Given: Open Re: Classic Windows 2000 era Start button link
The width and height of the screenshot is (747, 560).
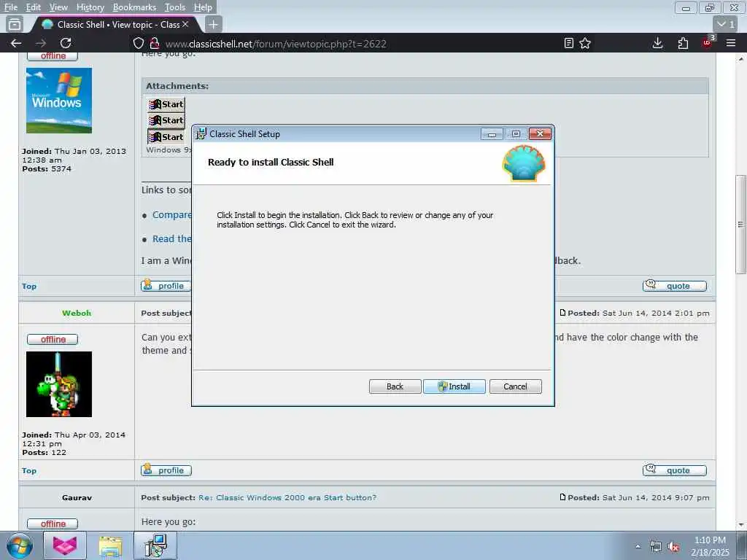Looking at the screenshot, I should [287, 497].
